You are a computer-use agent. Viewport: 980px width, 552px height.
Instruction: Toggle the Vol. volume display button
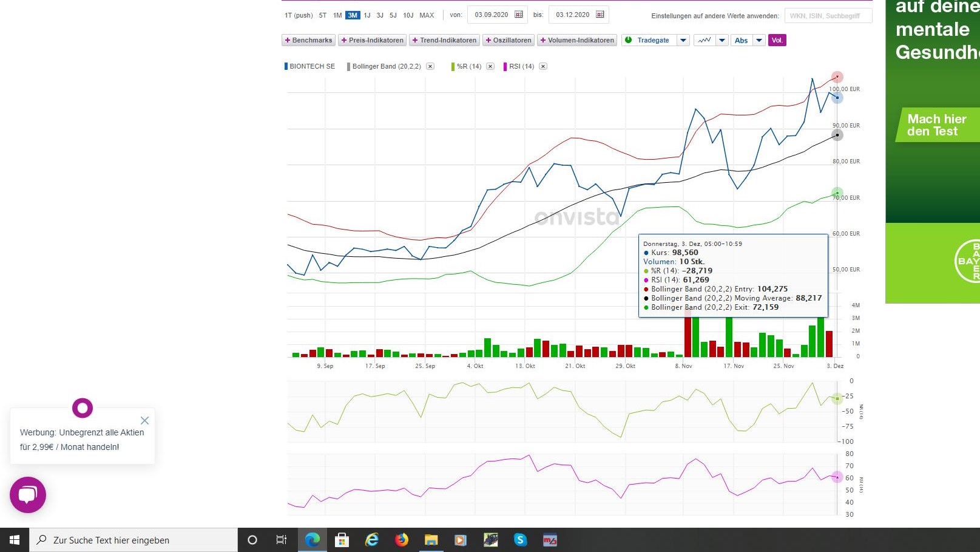(777, 40)
